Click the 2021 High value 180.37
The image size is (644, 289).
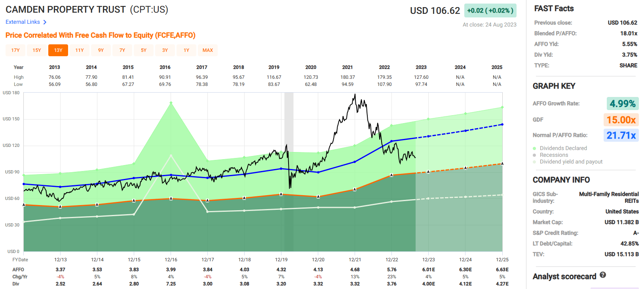[x=348, y=77]
